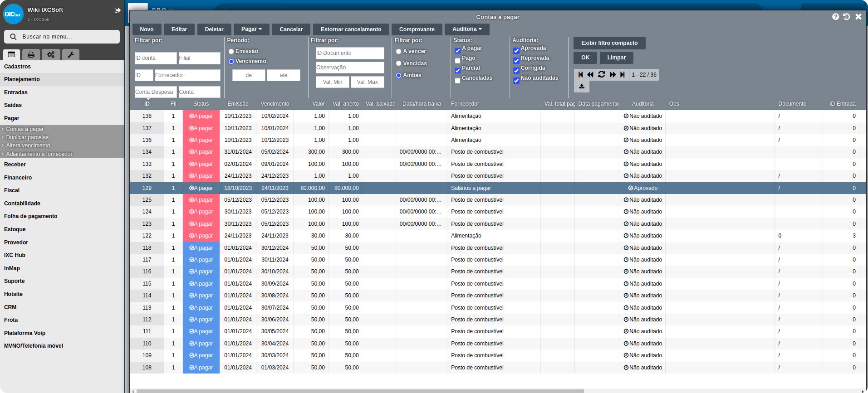This screenshot has width=868, height=393.
Task: Go to the previous page of records
Action: (x=590, y=75)
